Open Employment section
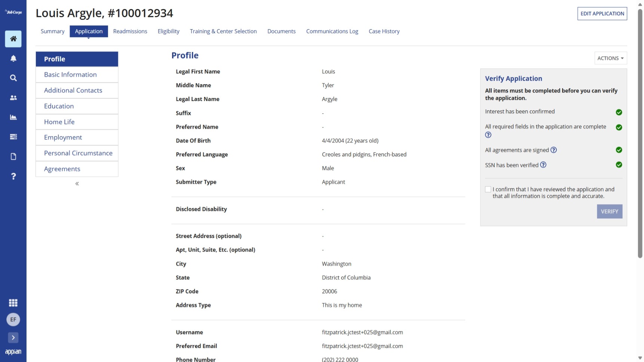The image size is (644, 362). tap(77, 138)
